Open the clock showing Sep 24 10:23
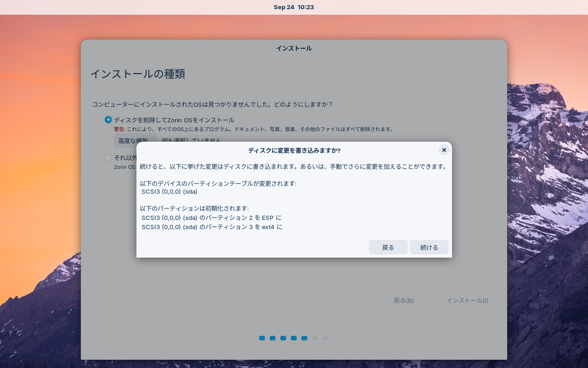The image size is (588, 368). (x=294, y=7)
